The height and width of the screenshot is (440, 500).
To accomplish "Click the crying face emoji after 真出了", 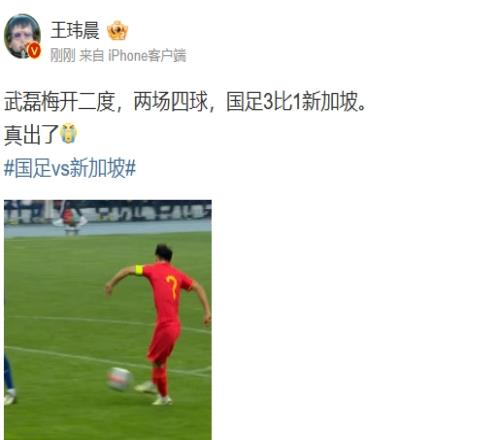I will tap(69, 133).
